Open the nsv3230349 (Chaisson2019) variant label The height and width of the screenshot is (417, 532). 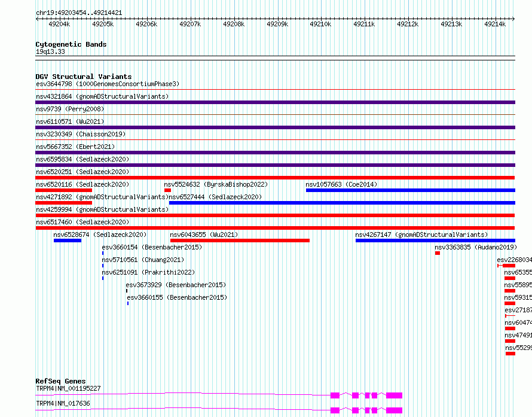[81, 134]
